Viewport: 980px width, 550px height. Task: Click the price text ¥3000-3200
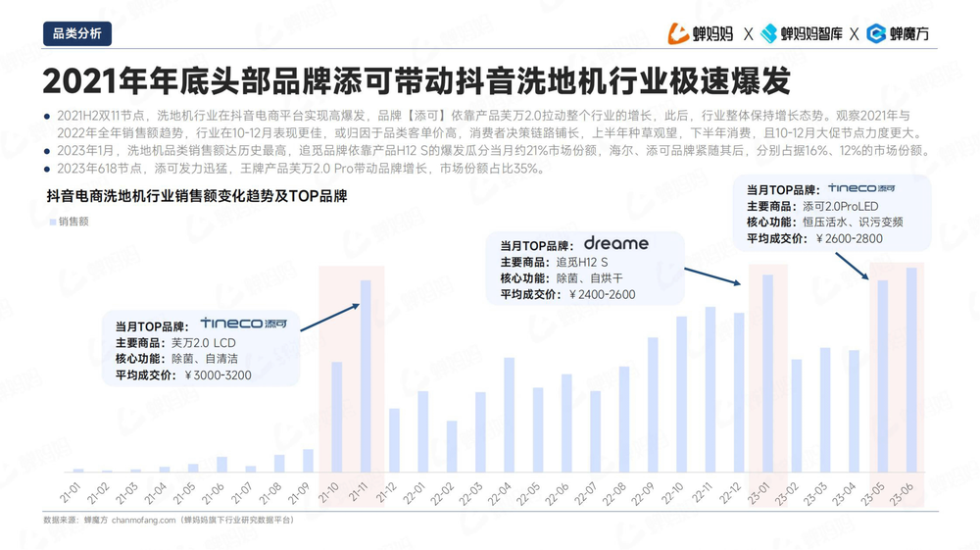(219, 375)
